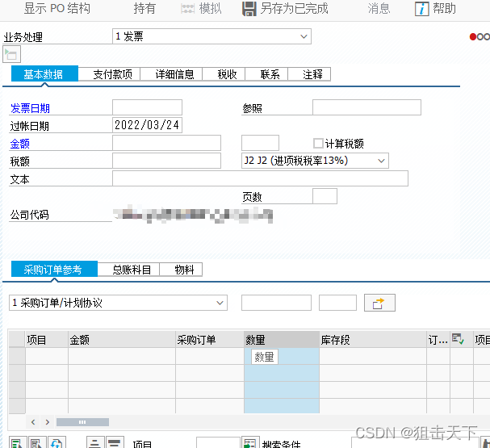Click the first sort lines icon in bottom toolbar

point(95,442)
